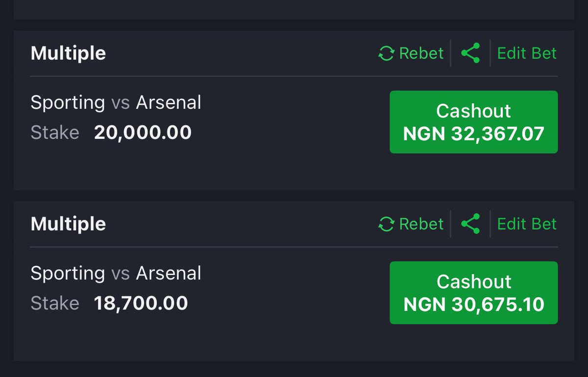The height and width of the screenshot is (377, 588).
Task: Select the 18,700.00 stake amount
Action: [141, 304]
